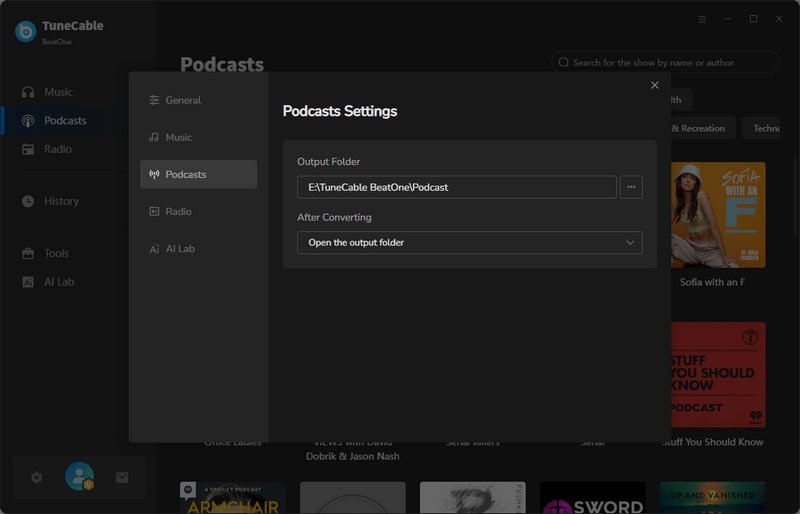Click the Stuff You Should Know title
Viewport: 800px width, 514px height.
(713, 443)
